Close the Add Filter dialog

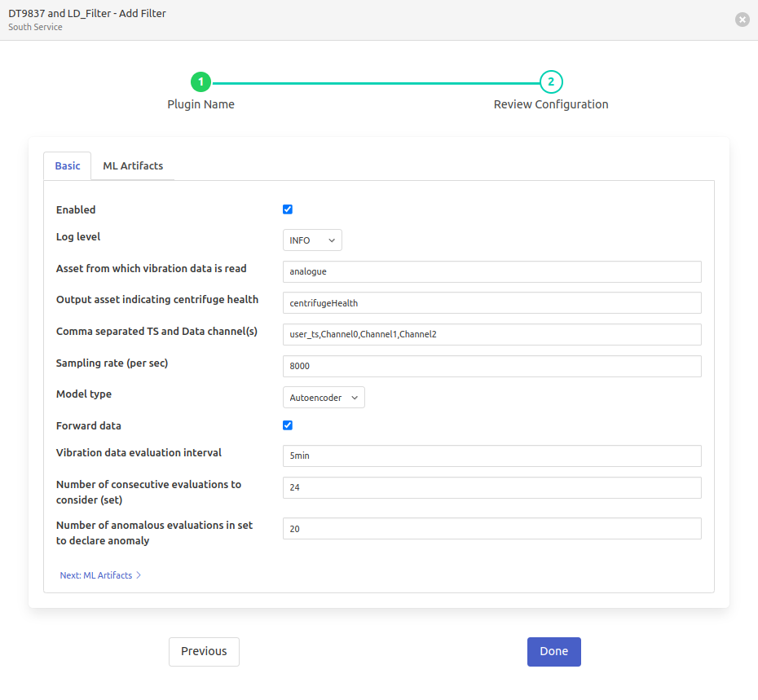[742, 20]
